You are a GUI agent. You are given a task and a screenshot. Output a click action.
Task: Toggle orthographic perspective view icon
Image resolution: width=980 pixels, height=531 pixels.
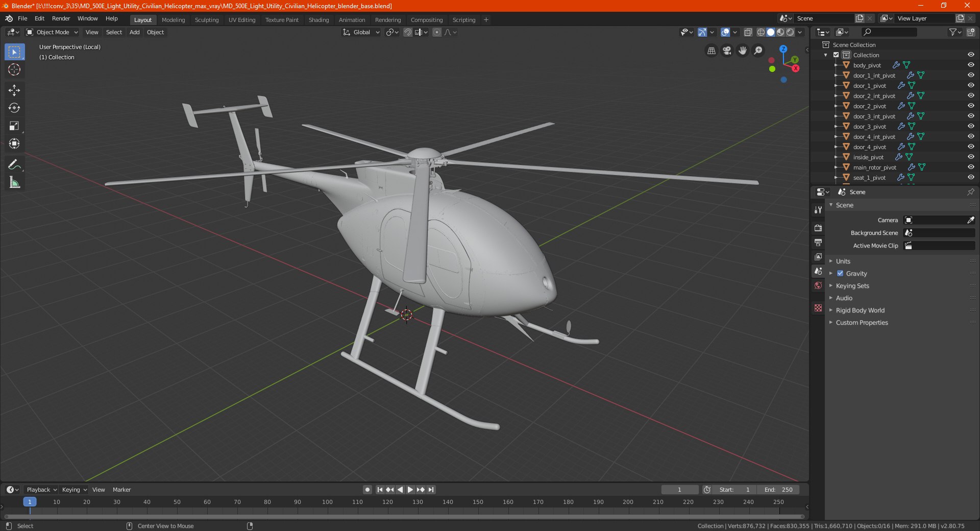coord(711,51)
